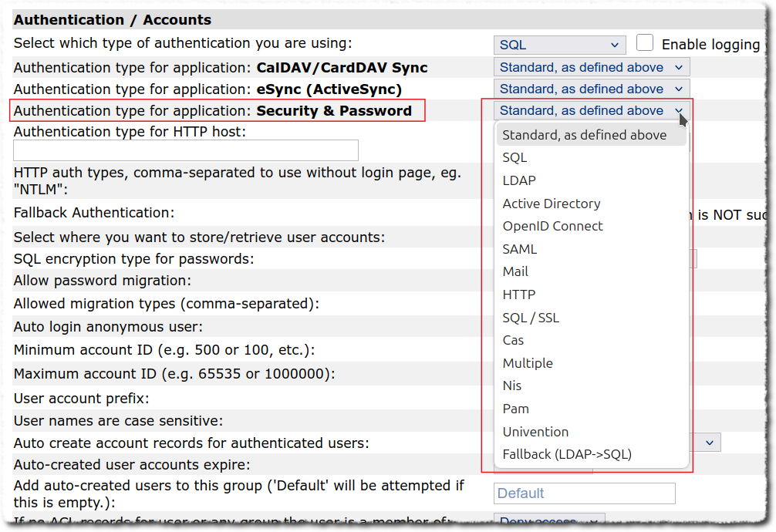Choose Multiple from the dropdown list

(x=528, y=363)
